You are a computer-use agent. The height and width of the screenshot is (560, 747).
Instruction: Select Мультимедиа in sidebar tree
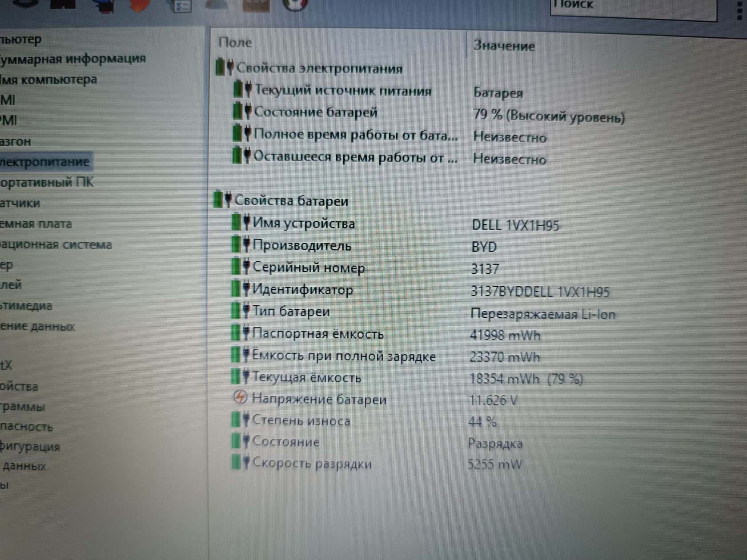tap(26, 306)
